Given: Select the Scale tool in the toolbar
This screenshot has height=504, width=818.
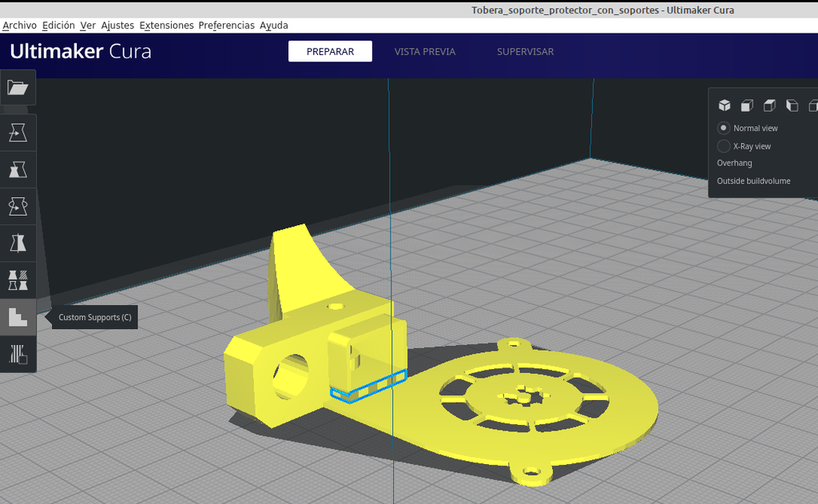Looking at the screenshot, I should click(x=18, y=169).
